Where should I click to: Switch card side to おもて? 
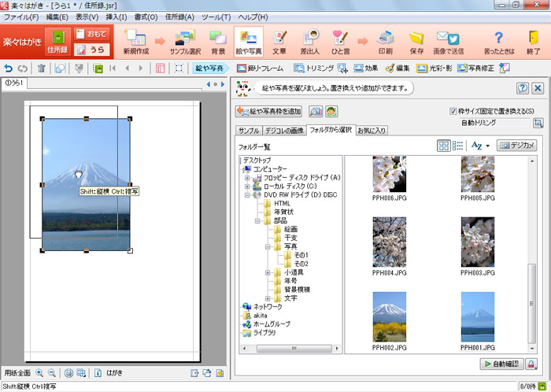[92, 34]
